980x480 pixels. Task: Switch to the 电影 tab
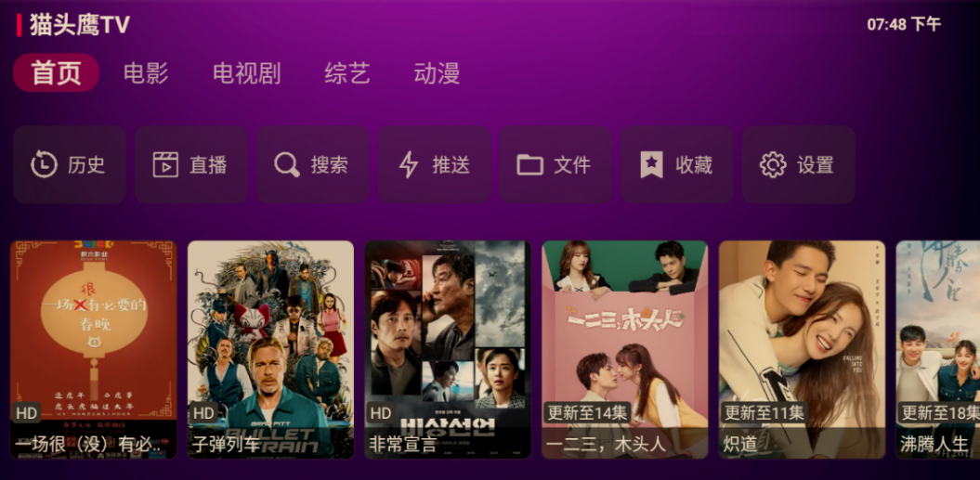click(x=146, y=73)
